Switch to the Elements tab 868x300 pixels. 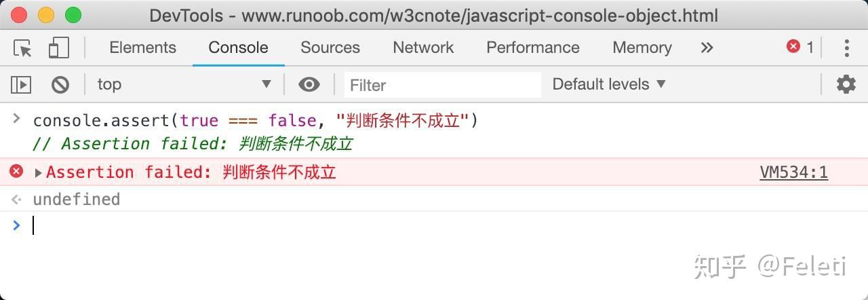(x=142, y=48)
